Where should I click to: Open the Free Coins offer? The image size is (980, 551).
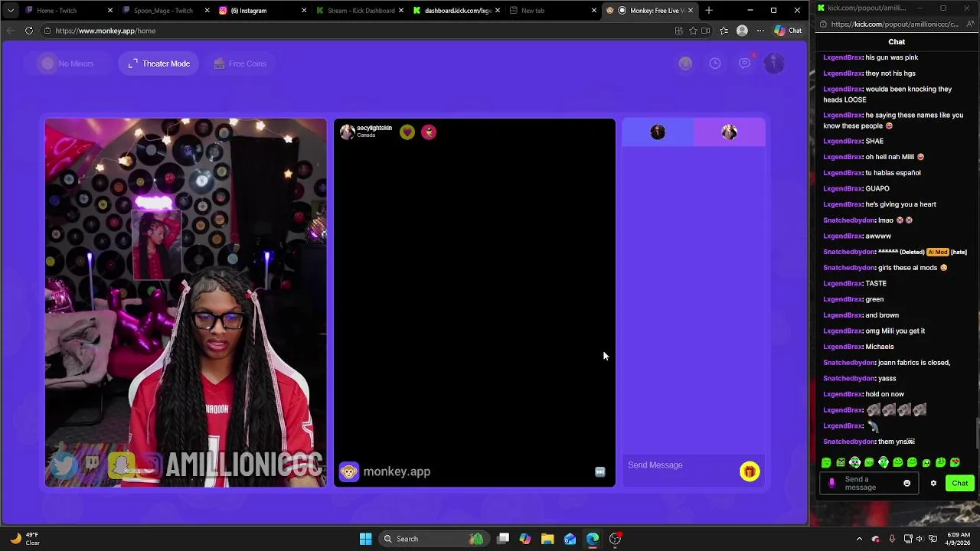pyautogui.click(x=240, y=64)
